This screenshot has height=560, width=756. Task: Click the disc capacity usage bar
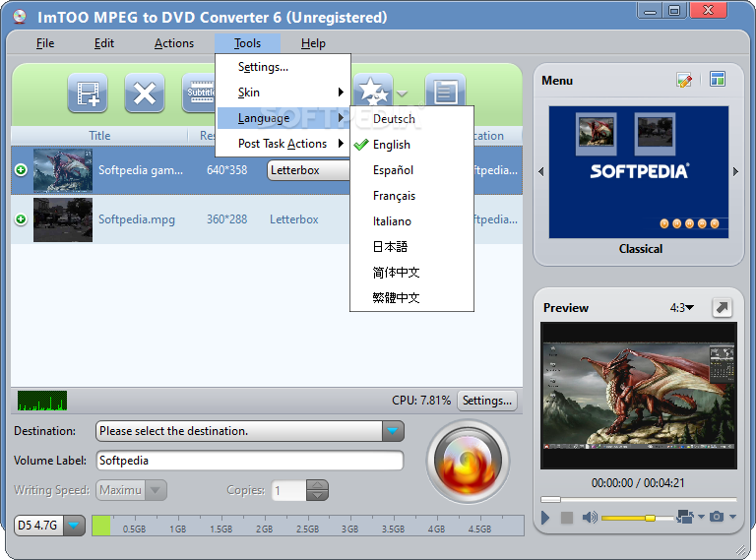point(308,526)
